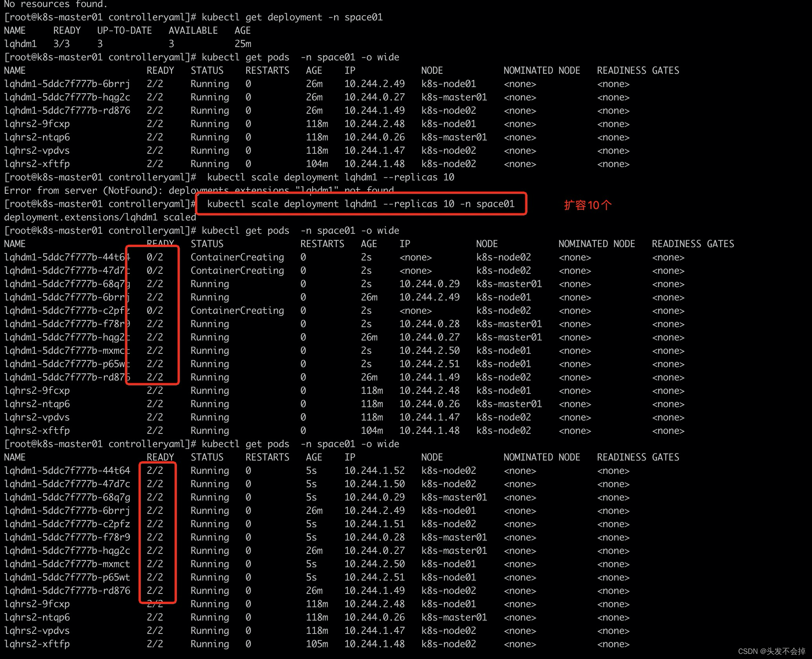Click IP address 10.244.1.52 in the last table
Screen dimensions: 812x659
pos(374,470)
